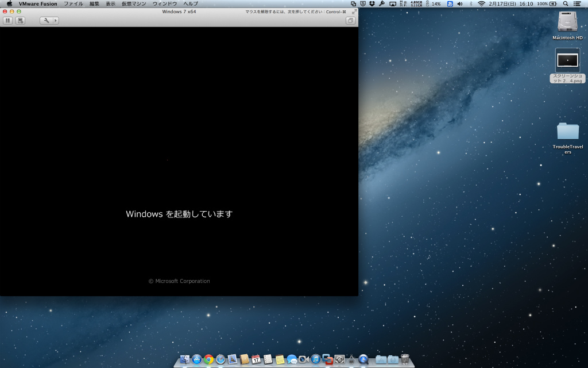Open the AirPlay display menu
588x368 pixels.
click(x=393, y=4)
